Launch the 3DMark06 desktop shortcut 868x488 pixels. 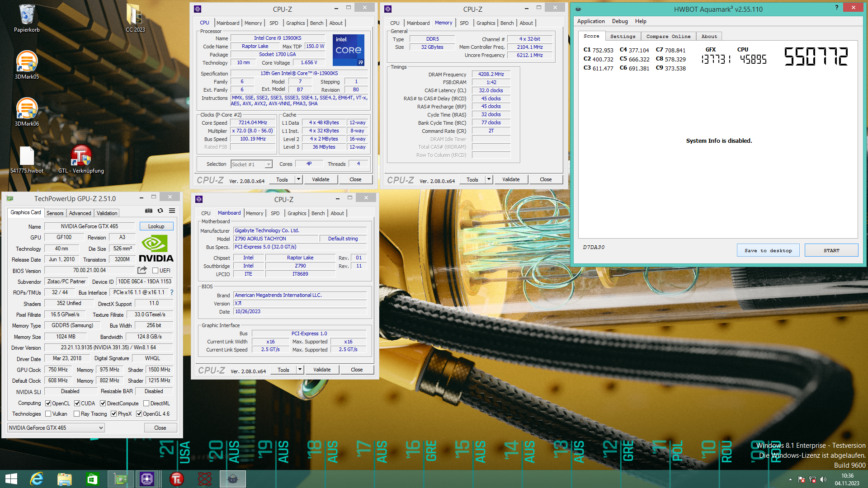pyautogui.click(x=27, y=112)
